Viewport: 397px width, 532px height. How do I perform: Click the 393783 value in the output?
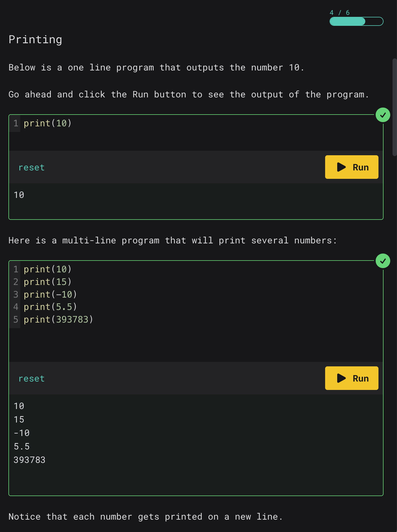[29, 460]
